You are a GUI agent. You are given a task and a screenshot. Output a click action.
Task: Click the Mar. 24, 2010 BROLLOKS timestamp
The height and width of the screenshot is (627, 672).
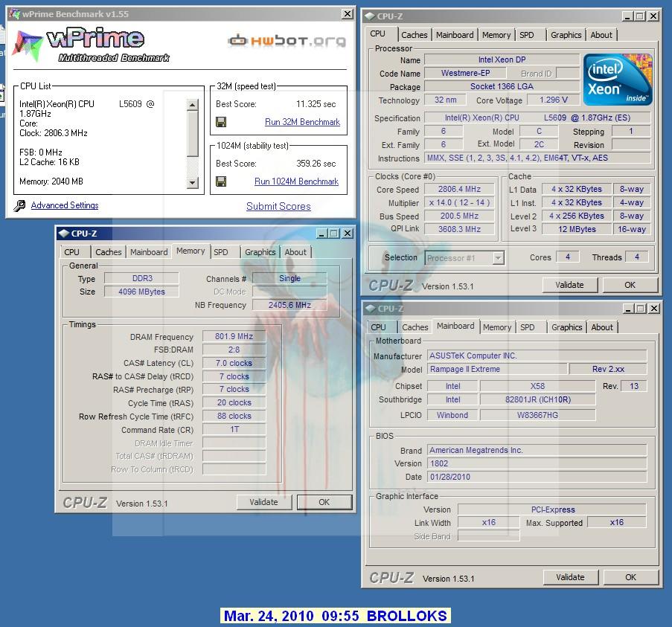(x=336, y=616)
